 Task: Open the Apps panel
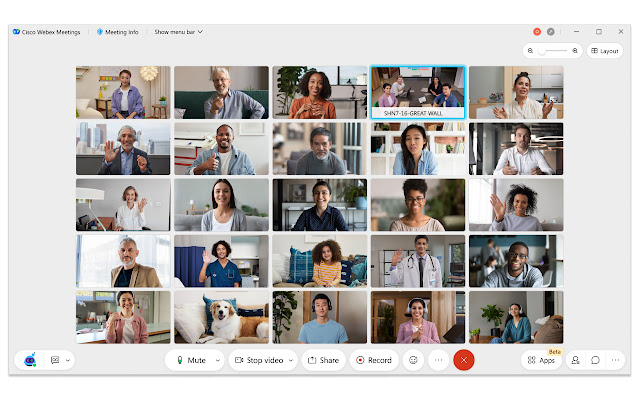[x=541, y=360]
